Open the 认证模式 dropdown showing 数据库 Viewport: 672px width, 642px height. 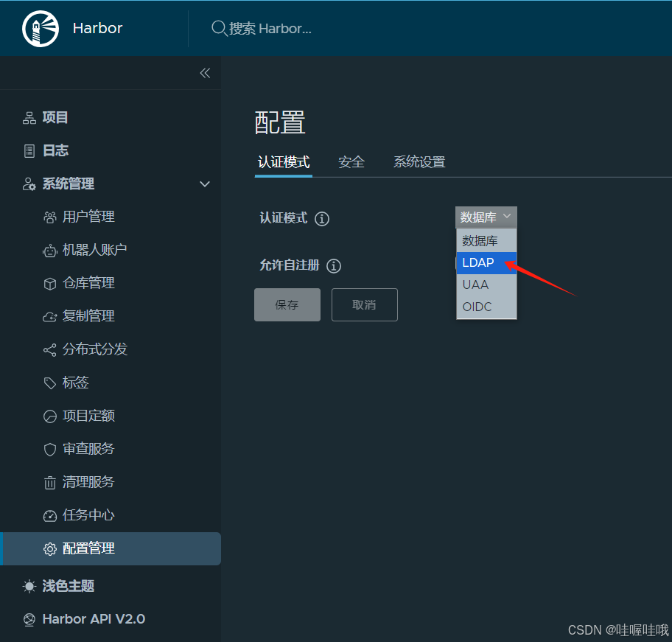point(486,217)
